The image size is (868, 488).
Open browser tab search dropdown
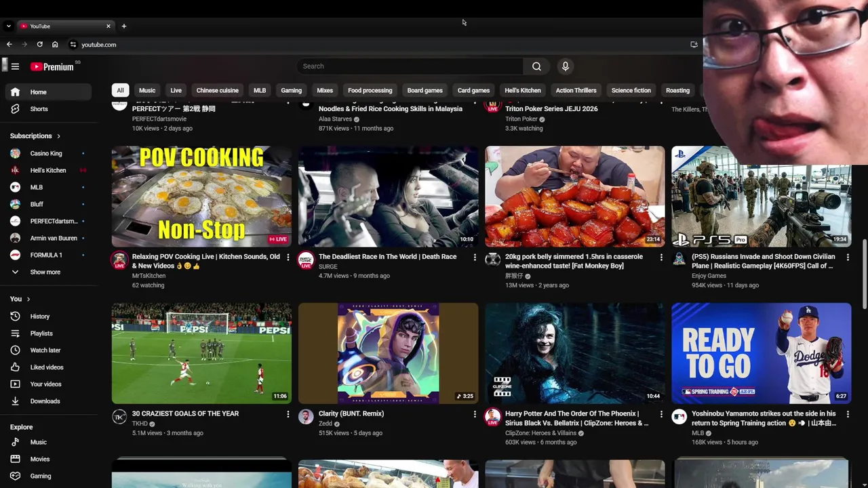(x=8, y=26)
